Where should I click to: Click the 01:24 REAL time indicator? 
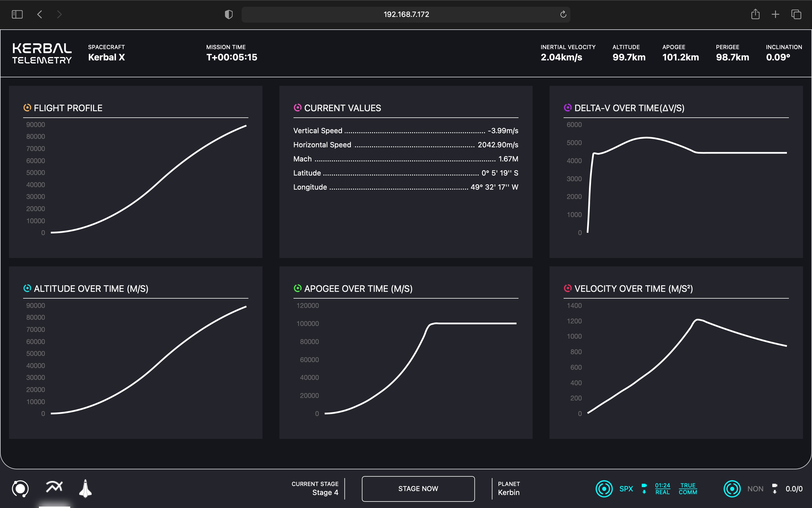(x=662, y=489)
